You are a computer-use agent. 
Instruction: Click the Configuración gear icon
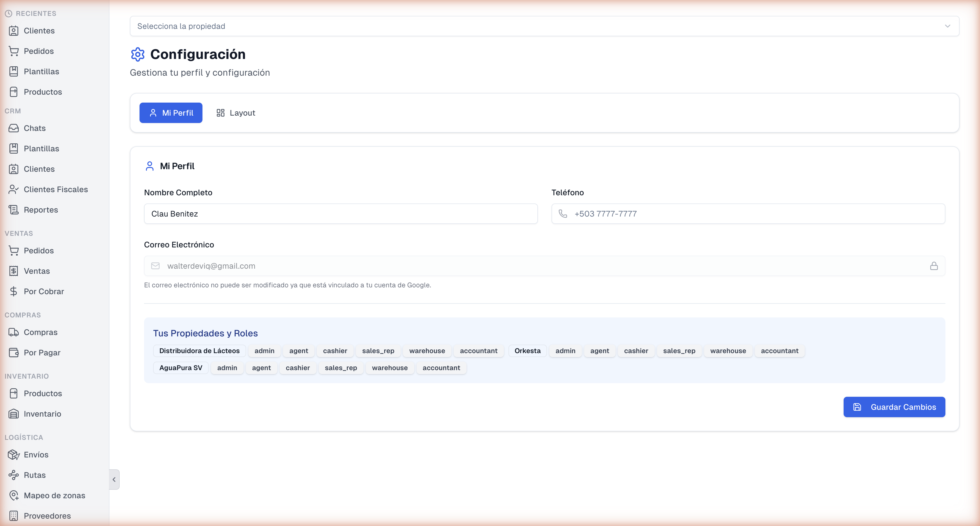[138, 54]
